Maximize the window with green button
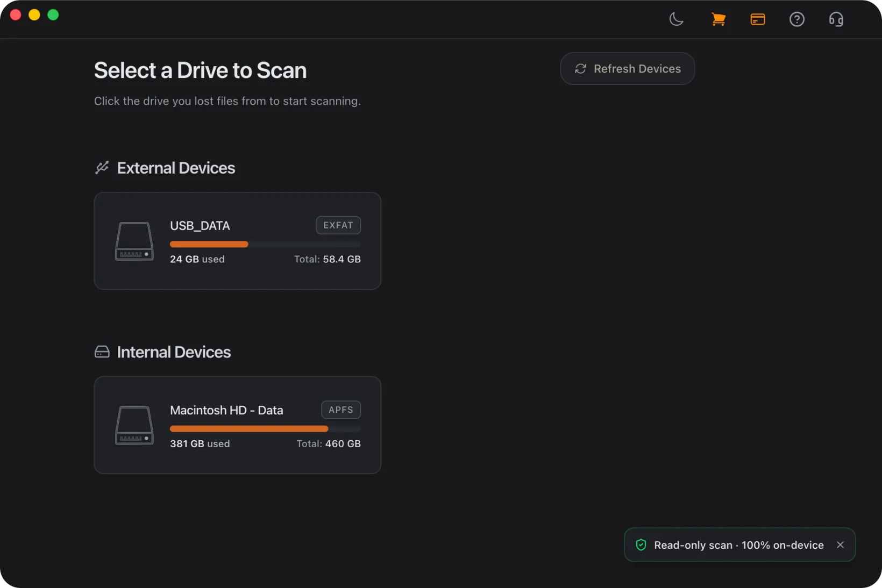 [x=53, y=15]
